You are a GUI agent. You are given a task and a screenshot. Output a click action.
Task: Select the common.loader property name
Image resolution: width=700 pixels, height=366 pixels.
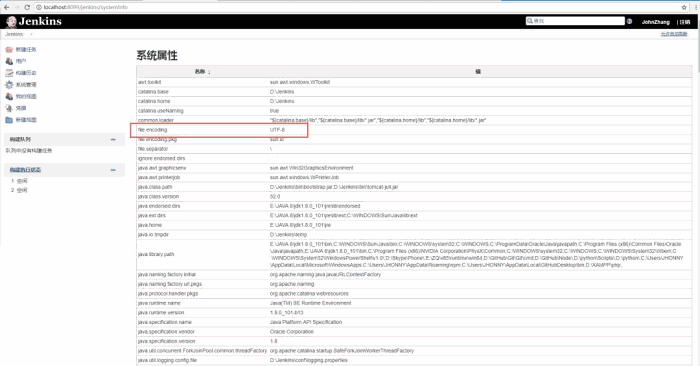(156, 121)
